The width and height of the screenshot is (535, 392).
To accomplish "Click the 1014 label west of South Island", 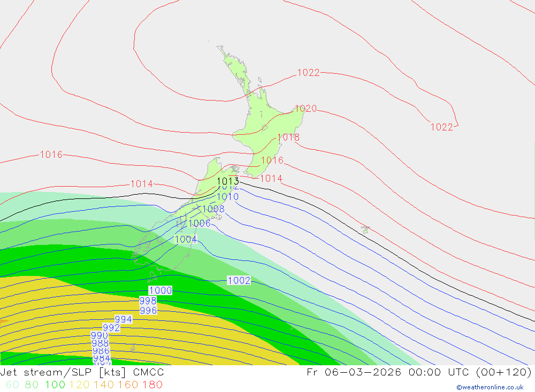I will 142,184.
